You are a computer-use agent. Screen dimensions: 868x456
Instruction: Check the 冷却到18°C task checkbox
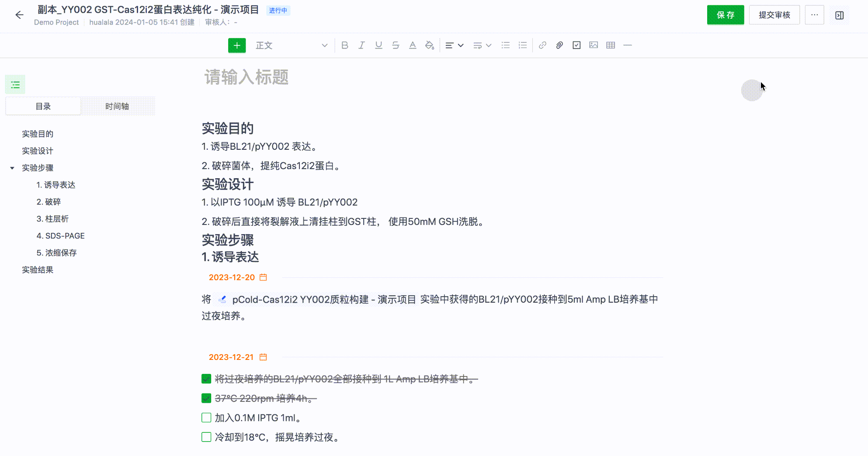[x=206, y=437]
